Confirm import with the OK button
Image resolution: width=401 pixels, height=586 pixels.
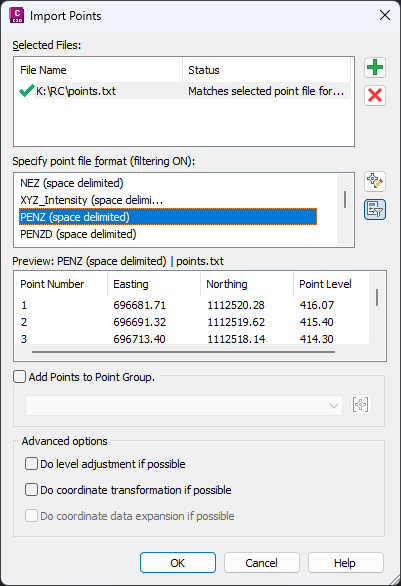click(178, 562)
